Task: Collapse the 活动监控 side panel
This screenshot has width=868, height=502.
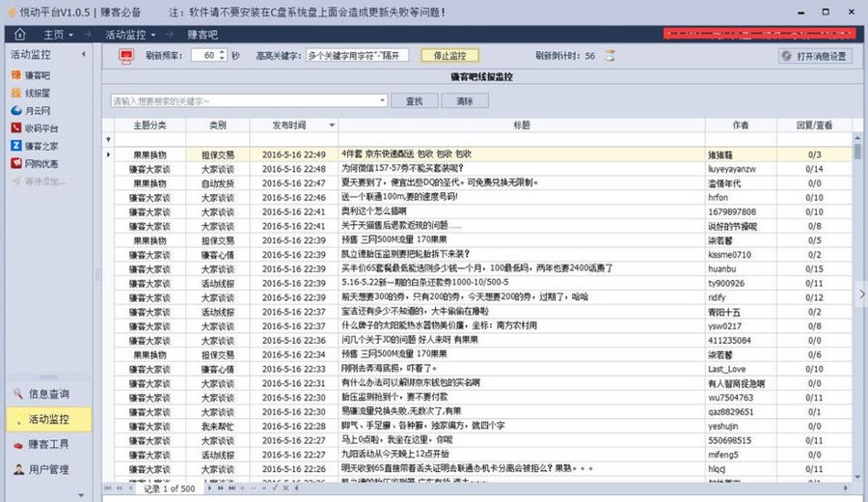Action: (x=84, y=54)
